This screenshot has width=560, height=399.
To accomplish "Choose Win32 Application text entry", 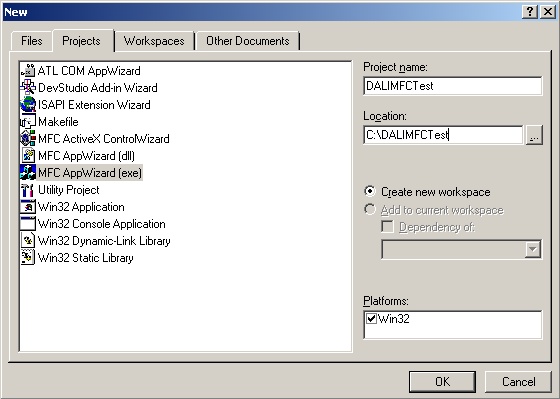I will pos(81,207).
